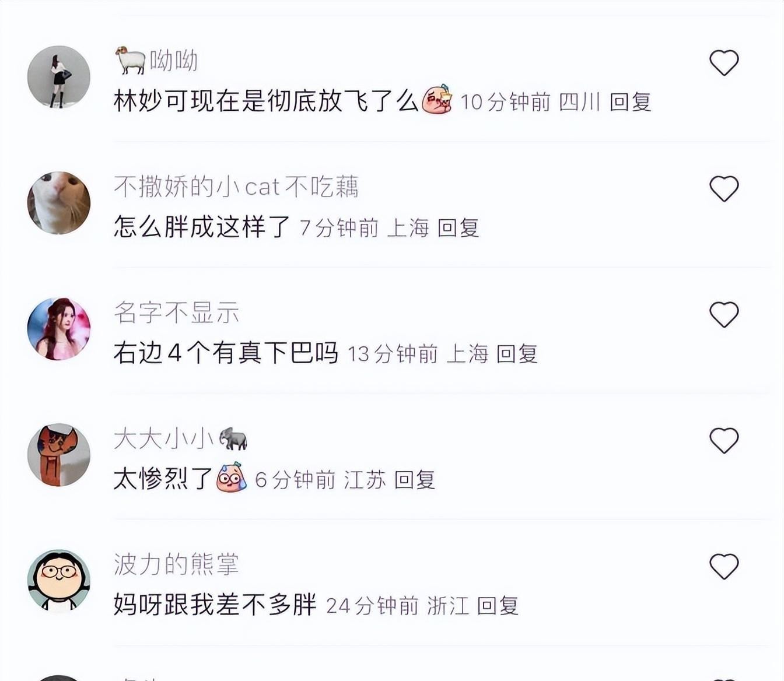Like the comment '怎么胖成这样了'
Screen dimensions: 784x681
coord(724,188)
